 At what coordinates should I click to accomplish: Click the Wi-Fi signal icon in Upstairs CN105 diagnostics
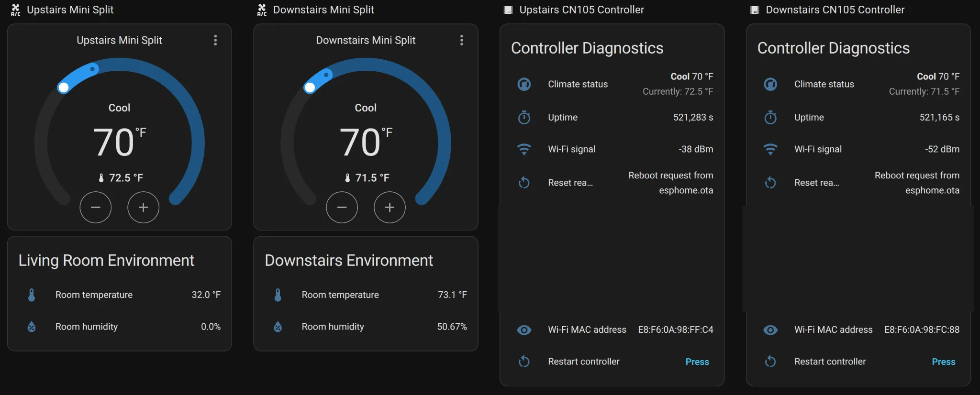524,149
